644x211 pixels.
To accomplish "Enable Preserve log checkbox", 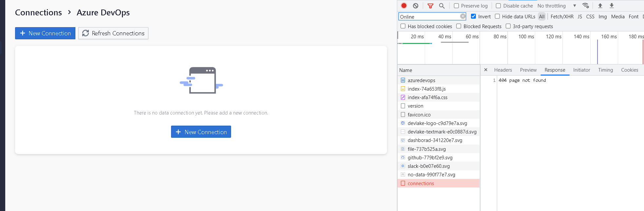I will [x=456, y=6].
